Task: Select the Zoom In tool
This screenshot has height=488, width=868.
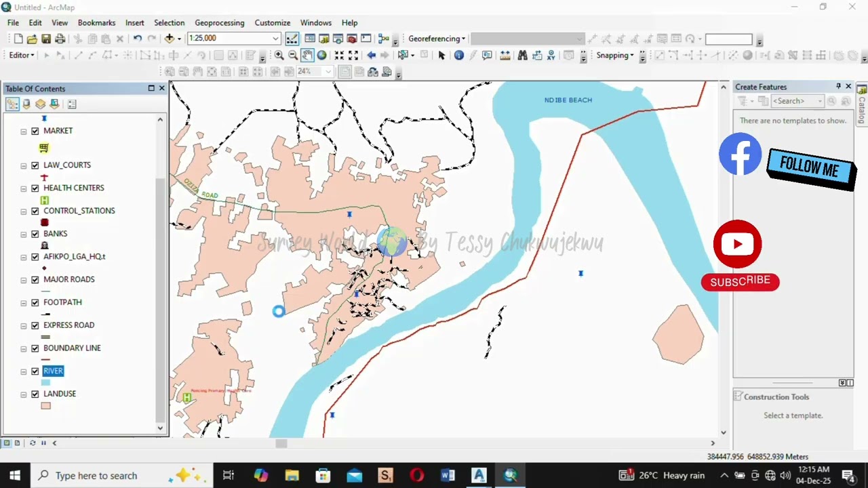Action: [x=279, y=56]
